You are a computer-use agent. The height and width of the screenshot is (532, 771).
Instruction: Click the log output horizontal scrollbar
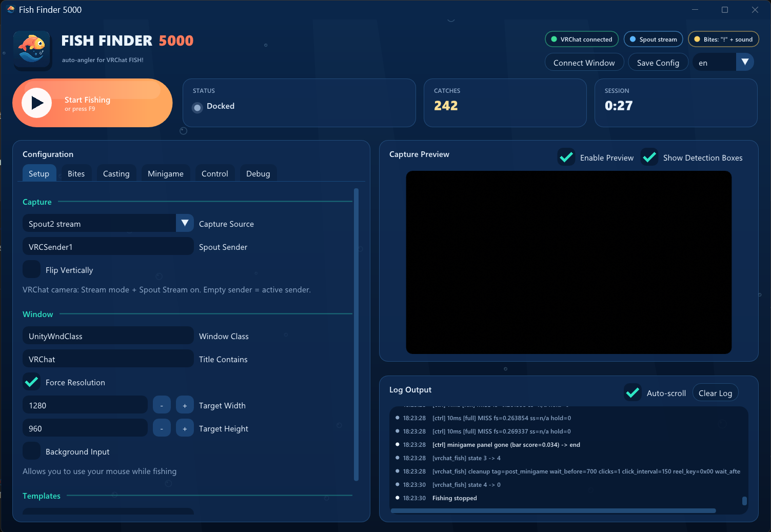(553, 510)
